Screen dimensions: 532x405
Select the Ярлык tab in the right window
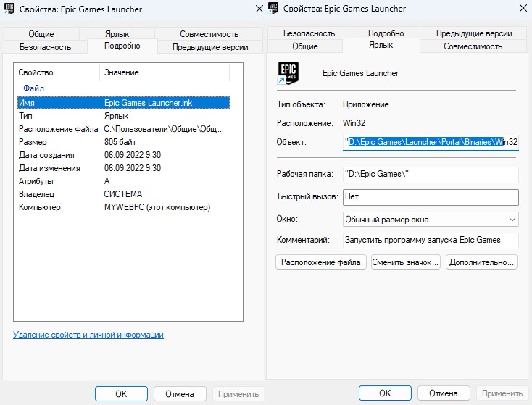381,45
